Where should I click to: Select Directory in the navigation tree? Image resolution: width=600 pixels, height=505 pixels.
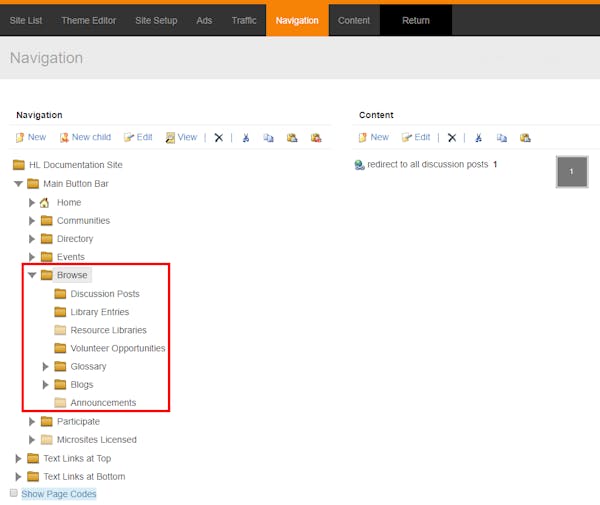pos(75,239)
